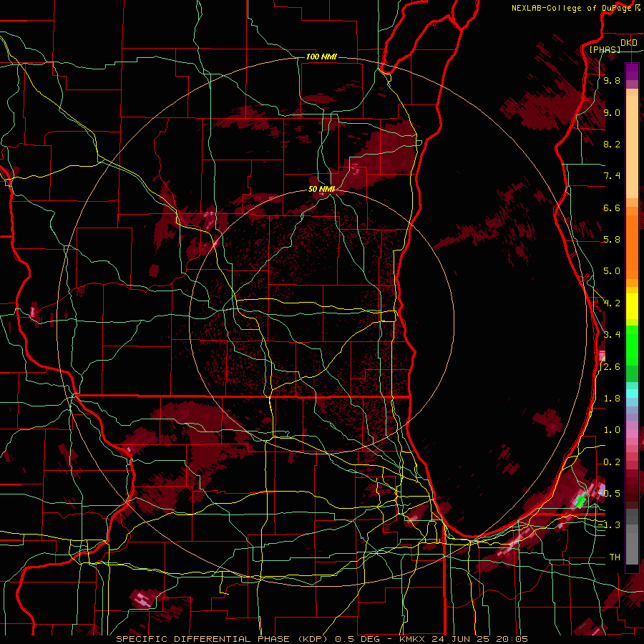
Task: Pick the pink segment of the color bar
Action: click(632, 434)
